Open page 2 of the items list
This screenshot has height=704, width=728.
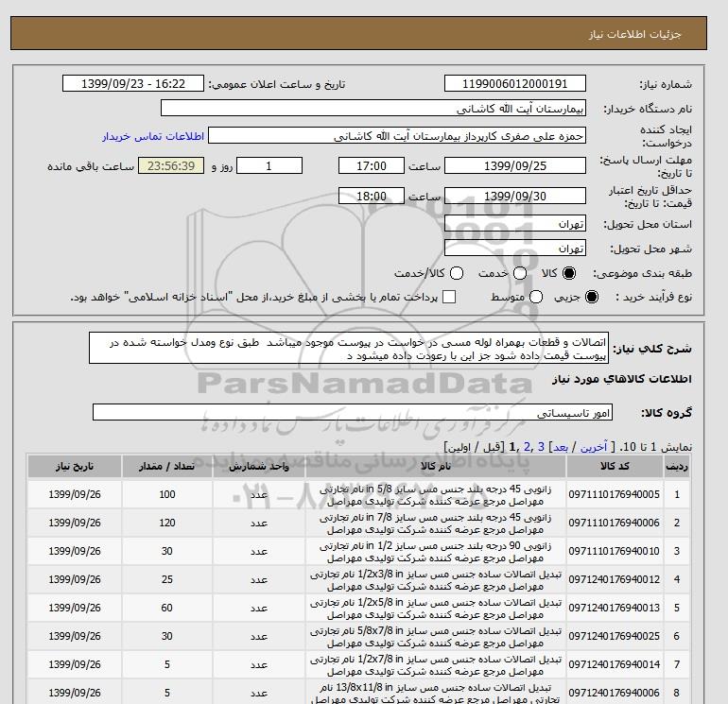[527, 447]
